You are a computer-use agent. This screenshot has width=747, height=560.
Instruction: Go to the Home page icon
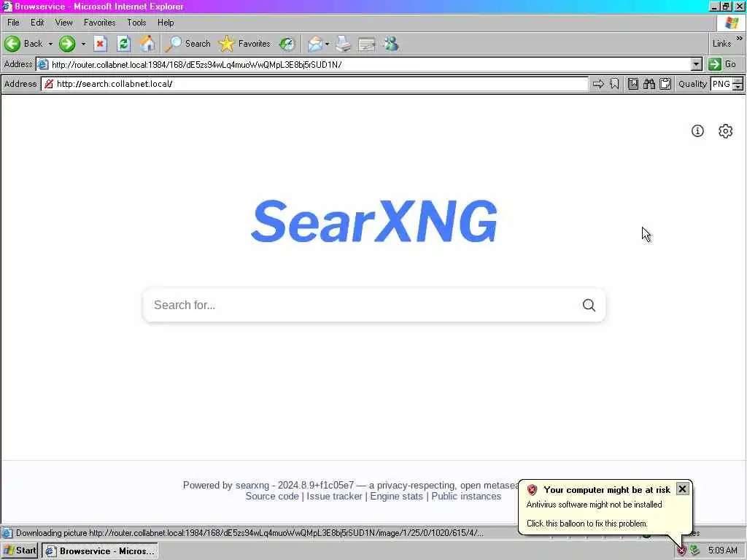tap(147, 44)
